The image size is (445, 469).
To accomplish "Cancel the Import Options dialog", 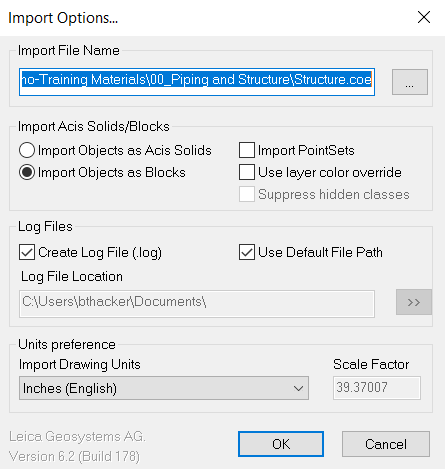I will pyautogui.click(x=386, y=444).
